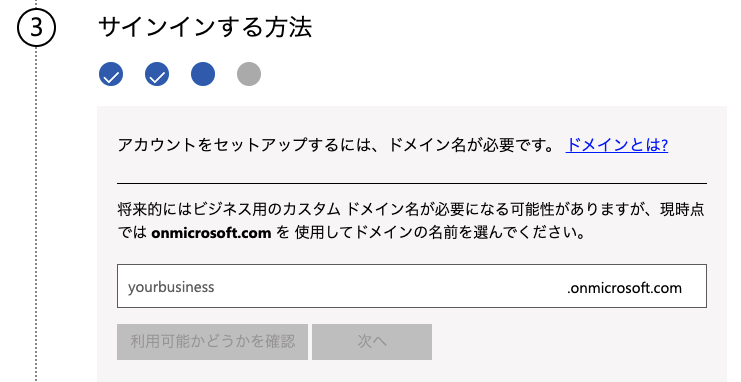Click the bold onmicrosoft.com text

pos(211,233)
